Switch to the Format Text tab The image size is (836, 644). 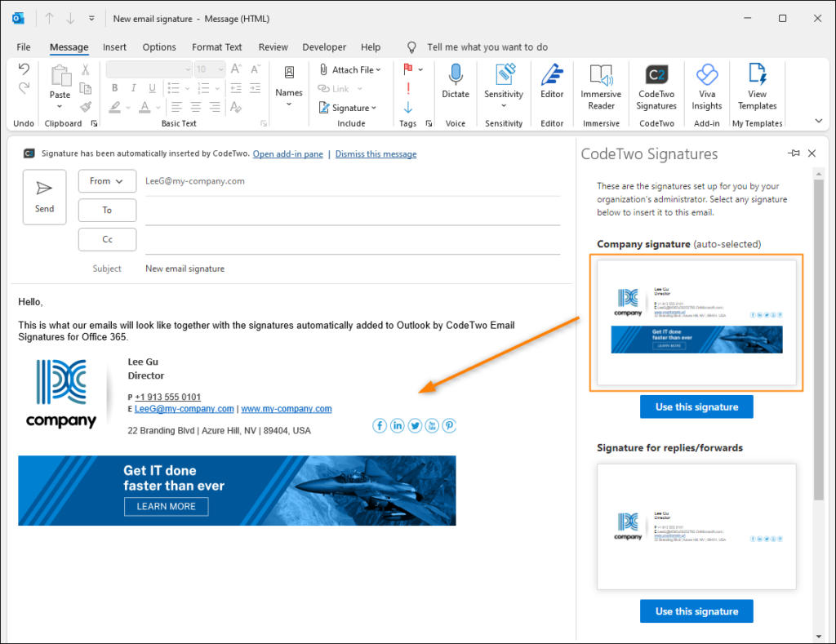(x=216, y=47)
